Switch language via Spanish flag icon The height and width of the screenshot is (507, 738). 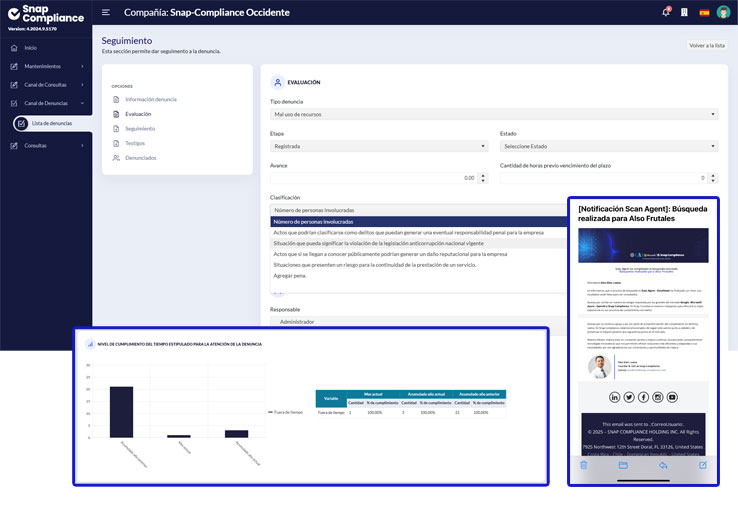click(x=704, y=13)
